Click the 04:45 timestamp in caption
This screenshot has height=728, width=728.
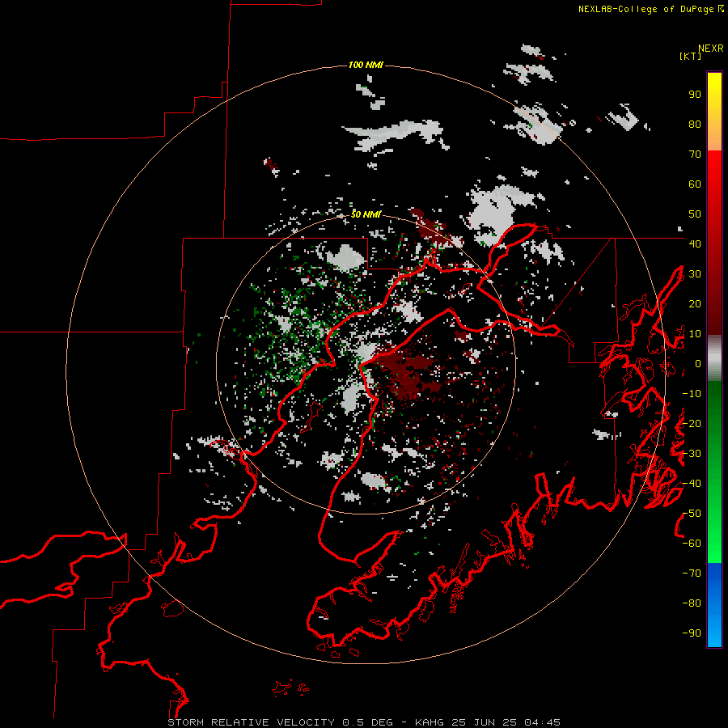[540, 722]
